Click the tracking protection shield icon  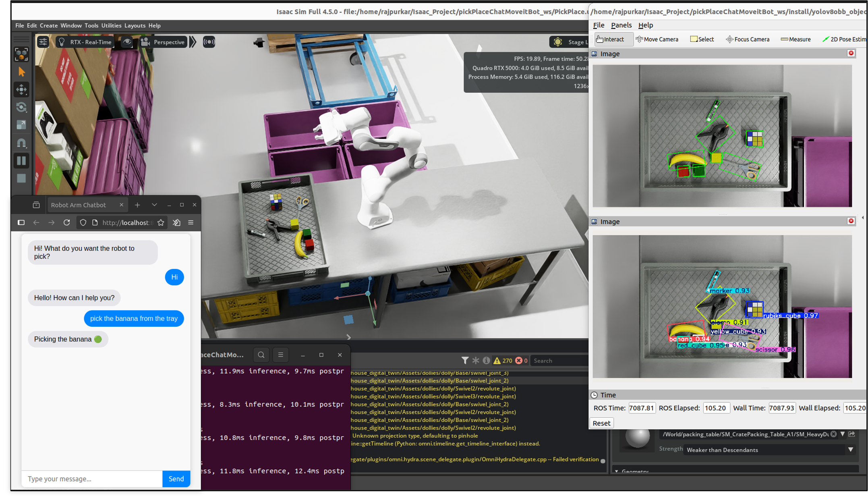tap(83, 222)
